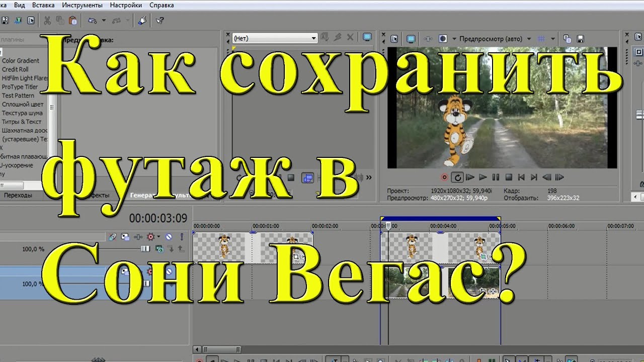Screen dimensions: 644x362
Task: Mute the first video track
Action: (169, 237)
